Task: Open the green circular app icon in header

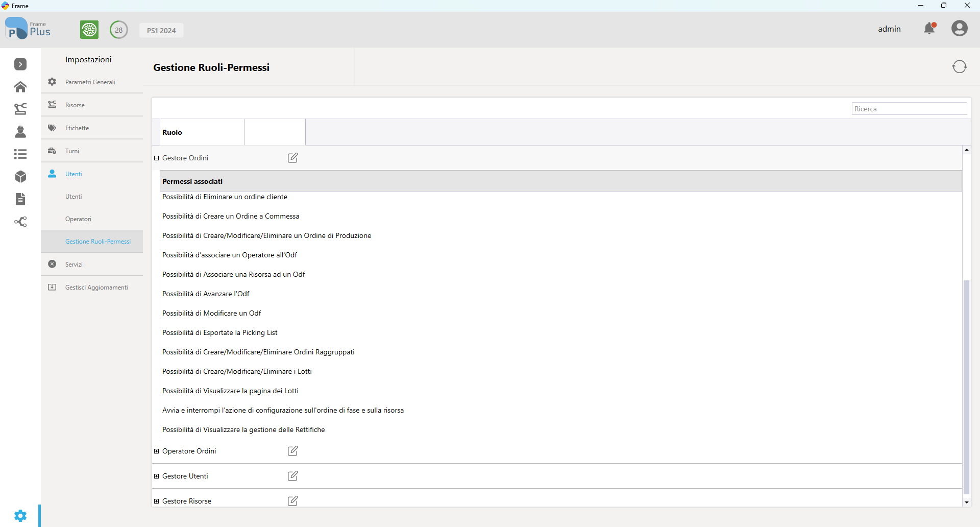Action: coord(89,30)
